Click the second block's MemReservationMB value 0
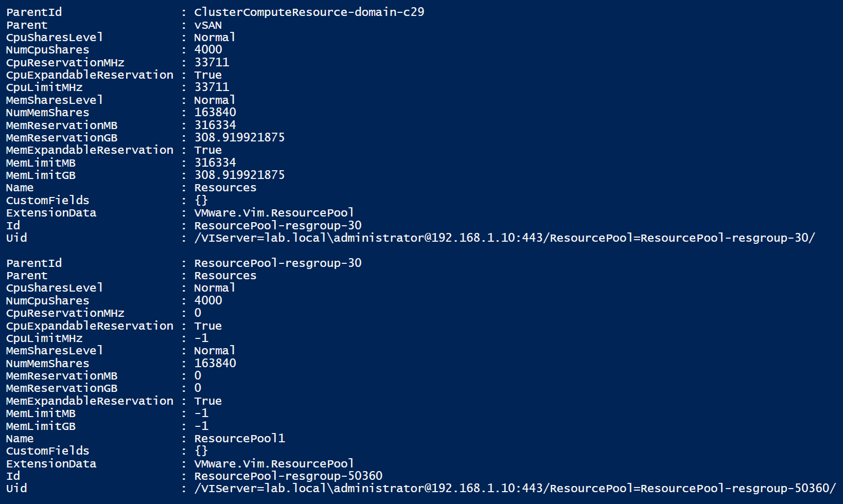This screenshot has height=504, width=843. tap(198, 375)
